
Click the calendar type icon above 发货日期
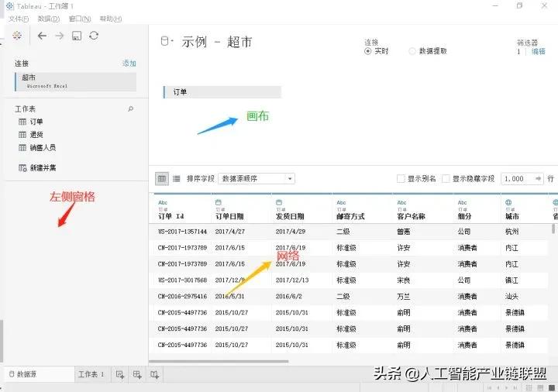point(279,202)
